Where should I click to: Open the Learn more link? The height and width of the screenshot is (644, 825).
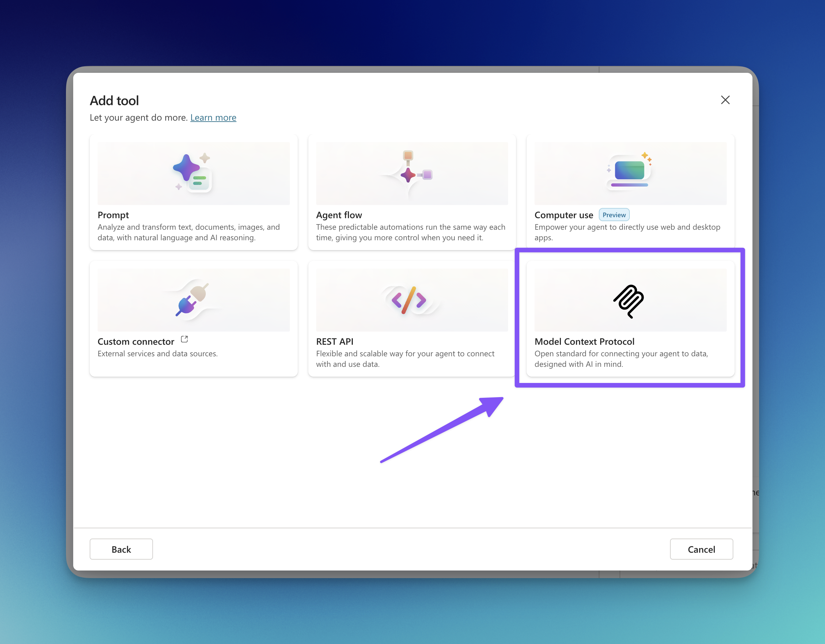pos(213,118)
